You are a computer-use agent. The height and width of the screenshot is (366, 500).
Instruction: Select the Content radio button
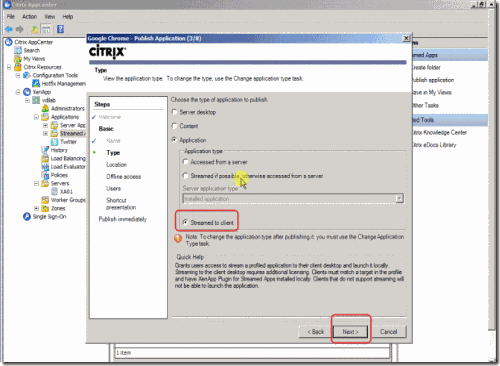[174, 126]
